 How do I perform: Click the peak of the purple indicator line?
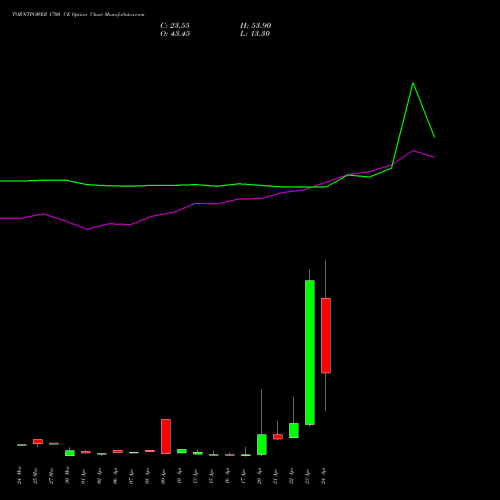pyautogui.click(x=413, y=151)
